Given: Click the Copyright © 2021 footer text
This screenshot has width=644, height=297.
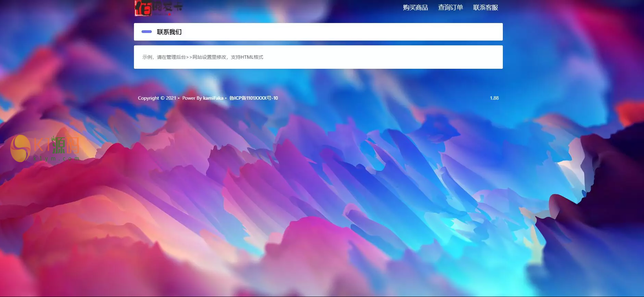Looking at the screenshot, I should click(x=157, y=98).
